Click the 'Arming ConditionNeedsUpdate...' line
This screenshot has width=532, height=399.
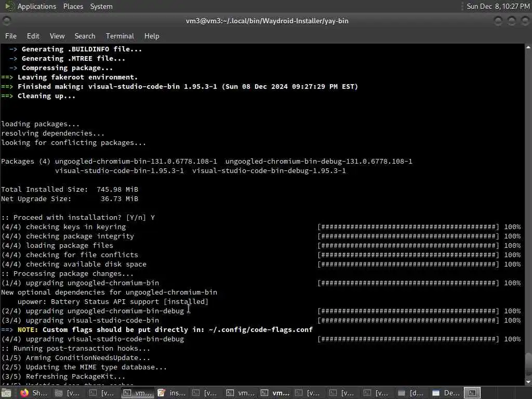(x=75, y=358)
